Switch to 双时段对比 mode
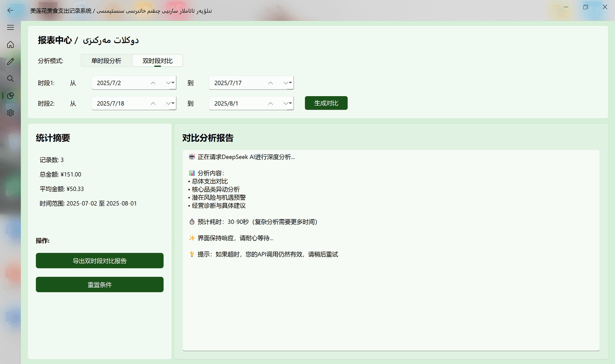615x364 pixels. pos(158,61)
